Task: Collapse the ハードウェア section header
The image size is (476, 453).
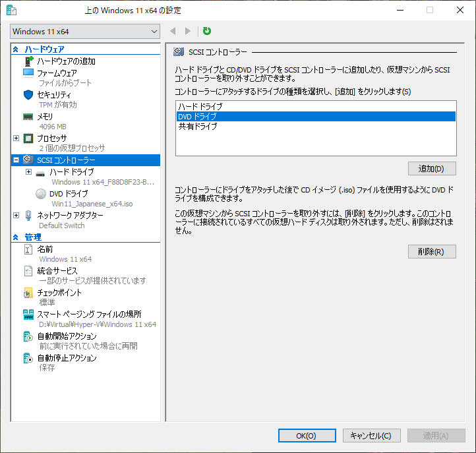Action: coord(16,49)
